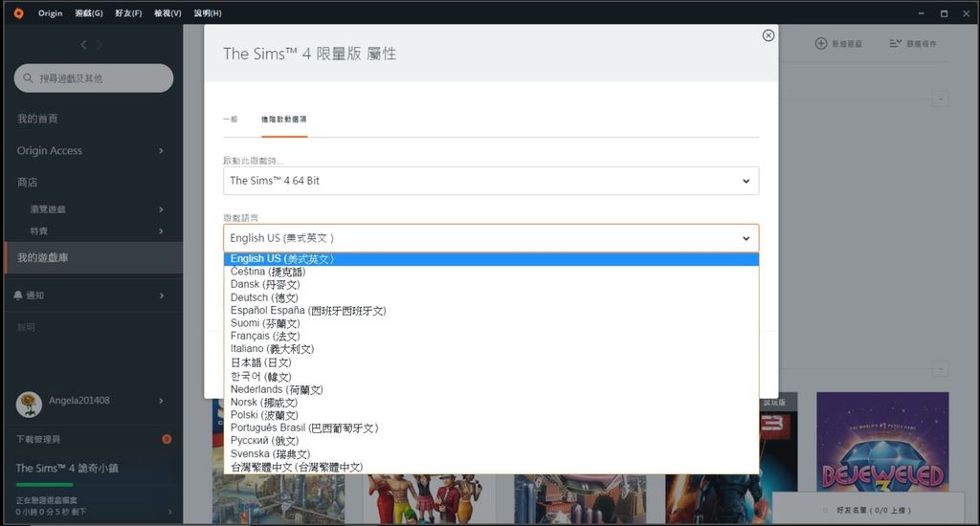The image size is (980, 526).
Task: Select 台灣繁體中文 language option
Action: 491,467
